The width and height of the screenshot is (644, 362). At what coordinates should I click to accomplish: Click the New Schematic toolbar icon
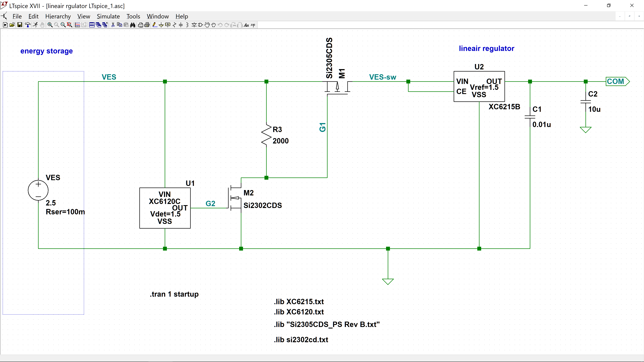(5, 25)
